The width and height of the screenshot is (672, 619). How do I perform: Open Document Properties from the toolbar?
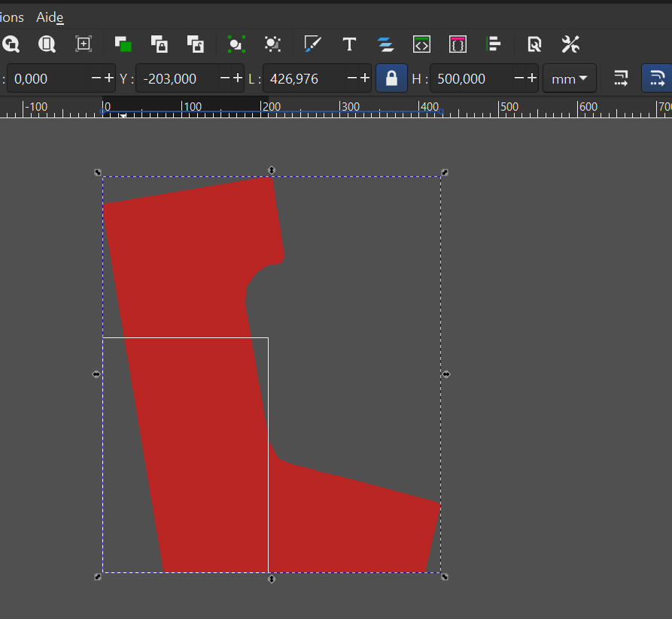(534, 44)
